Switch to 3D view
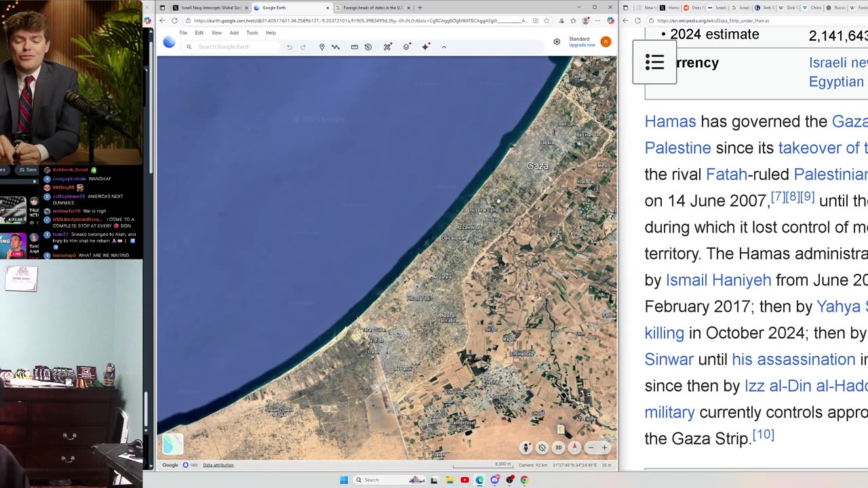 tap(558, 447)
